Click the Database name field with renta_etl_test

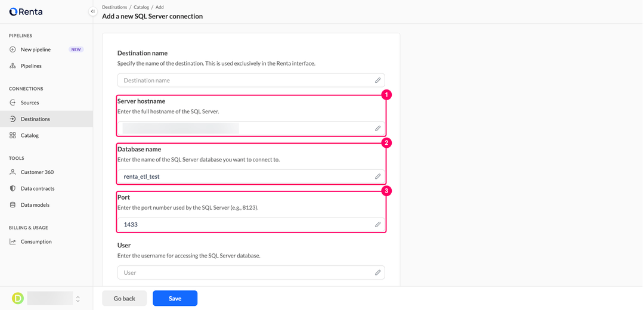[x=251, y=176]
